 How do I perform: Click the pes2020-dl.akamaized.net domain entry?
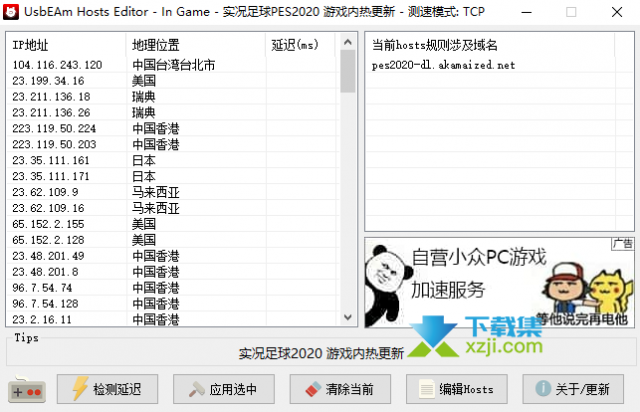[x=443, y=65]
